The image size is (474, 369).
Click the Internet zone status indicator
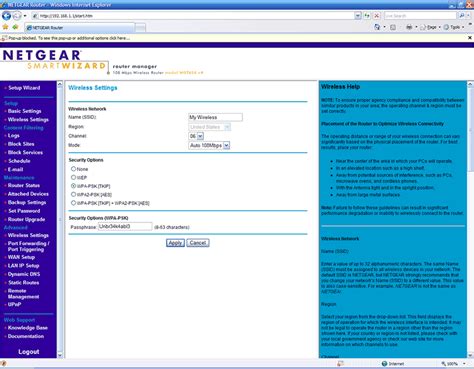click(x=393, y=364)
